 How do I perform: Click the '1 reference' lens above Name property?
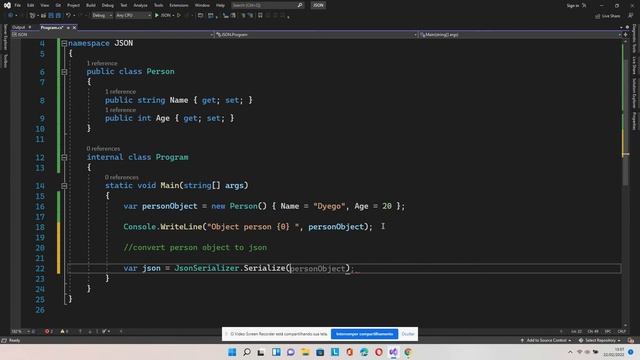click(120, 91)
